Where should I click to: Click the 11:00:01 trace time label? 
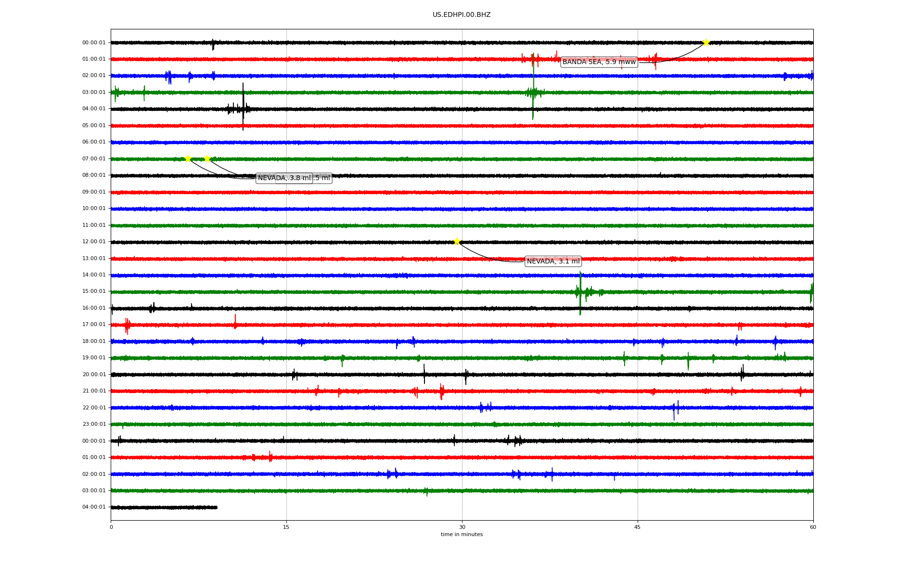pos(94,225)
